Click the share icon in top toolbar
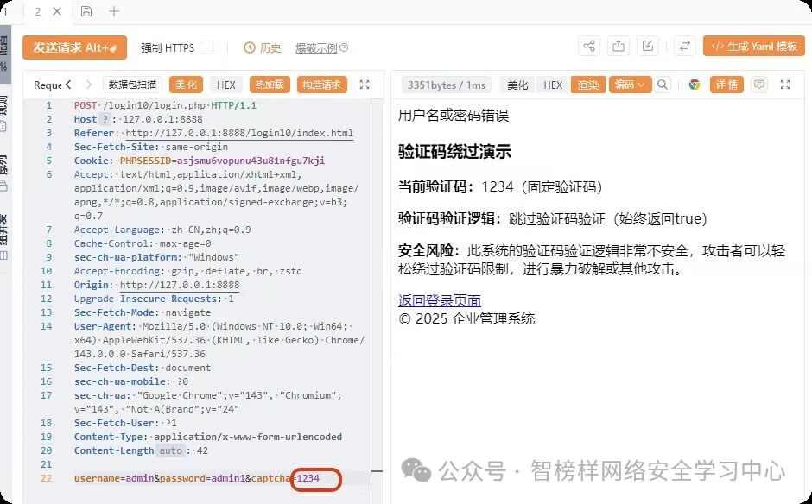 (589, 46)
